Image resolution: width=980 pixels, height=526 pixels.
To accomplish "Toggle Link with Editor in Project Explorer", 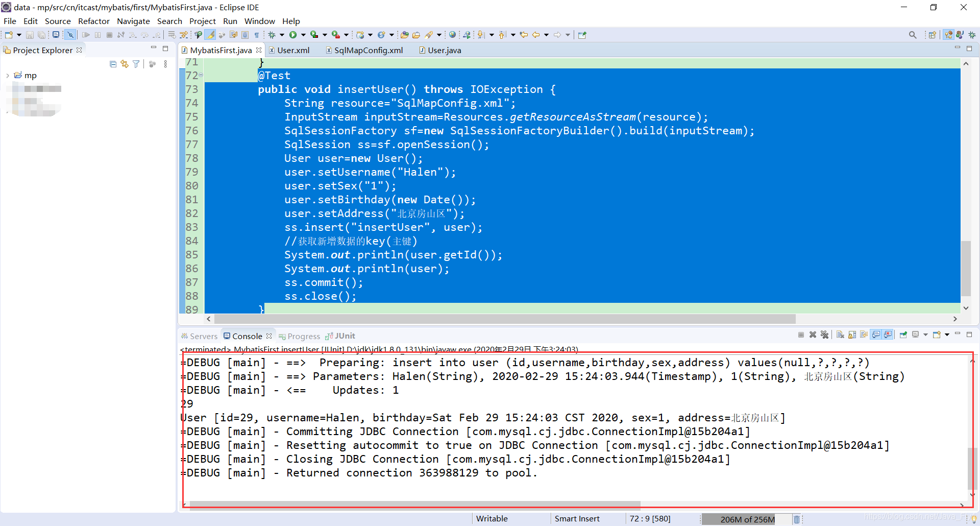I will pyautogui.click(x=125, y=64).
